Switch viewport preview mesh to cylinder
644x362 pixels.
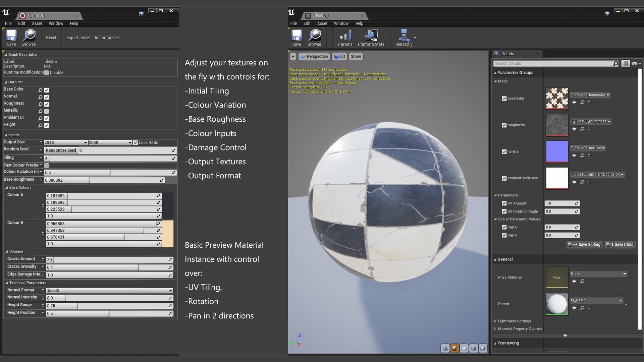coord(445,348)
